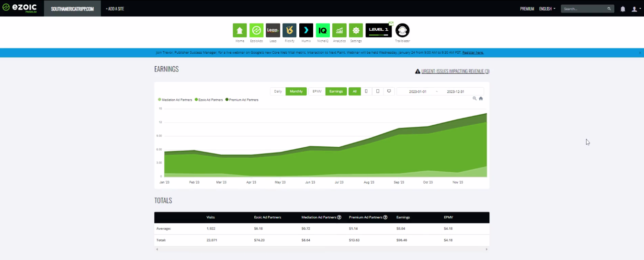Switch chart metric to EPMV
Image resolution: width=644 pixels, height=260 pixels.
[317, 91]
